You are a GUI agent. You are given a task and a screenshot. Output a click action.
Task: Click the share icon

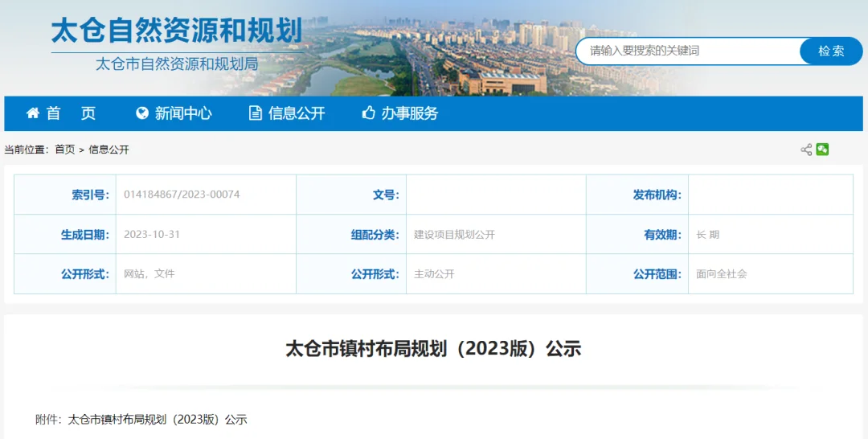tap(806, 150)
